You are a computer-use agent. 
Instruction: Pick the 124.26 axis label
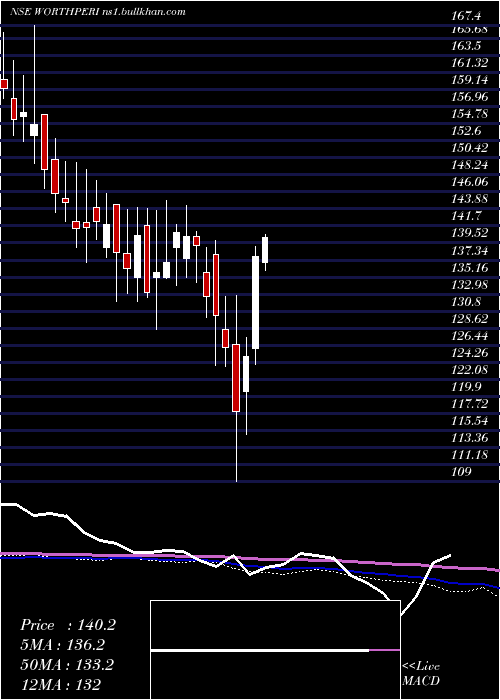click(470, 353)
